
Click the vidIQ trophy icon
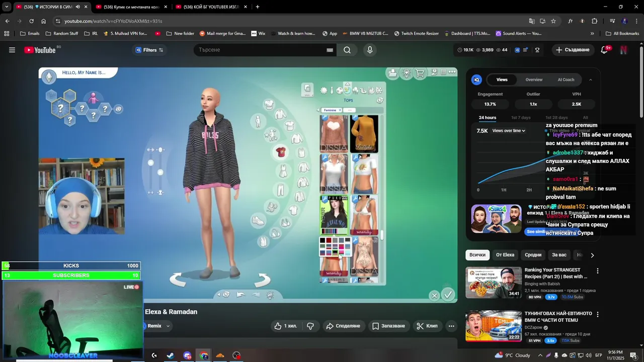click(537, 50)
